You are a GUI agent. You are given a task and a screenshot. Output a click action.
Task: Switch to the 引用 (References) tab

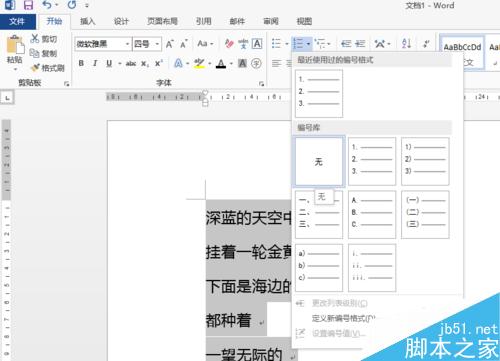203,22
